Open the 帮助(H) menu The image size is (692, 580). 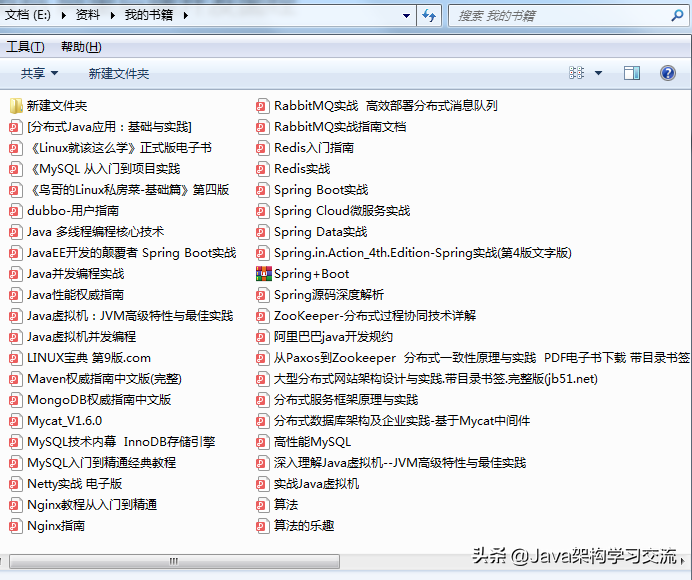(81, 47)
